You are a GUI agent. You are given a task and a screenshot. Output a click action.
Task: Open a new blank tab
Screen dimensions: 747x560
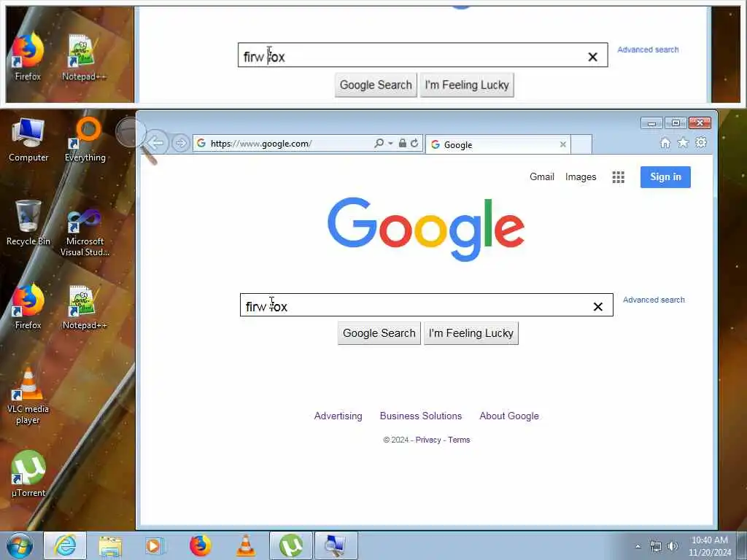point(581,144)
